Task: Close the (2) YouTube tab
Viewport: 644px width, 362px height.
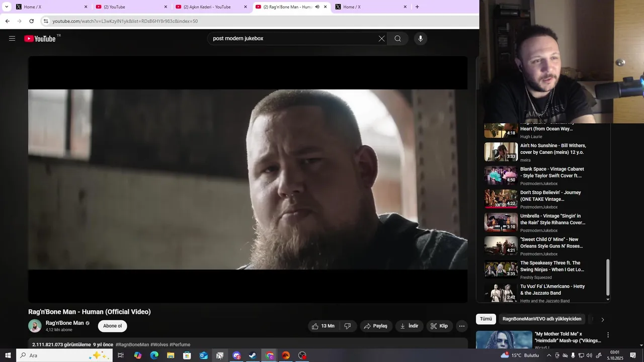Action: pyautogui.click(x=166, y=7)
